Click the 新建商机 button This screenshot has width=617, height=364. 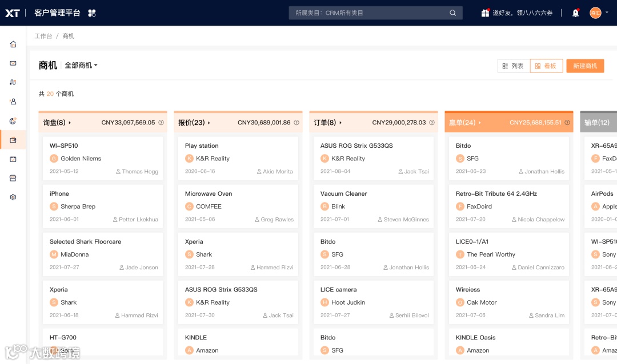585,66
